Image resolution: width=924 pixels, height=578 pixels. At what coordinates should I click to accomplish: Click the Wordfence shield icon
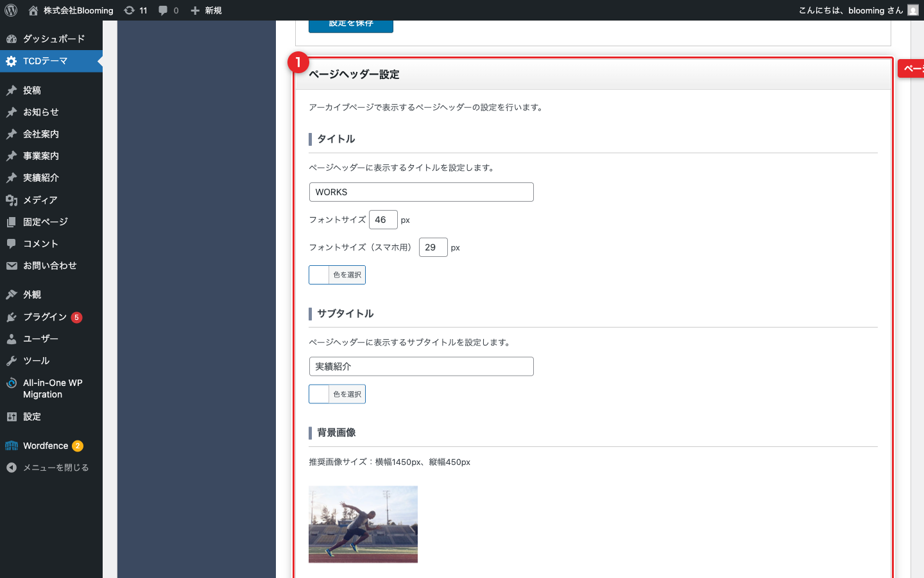pyautogui.click(x=12, y=446)
